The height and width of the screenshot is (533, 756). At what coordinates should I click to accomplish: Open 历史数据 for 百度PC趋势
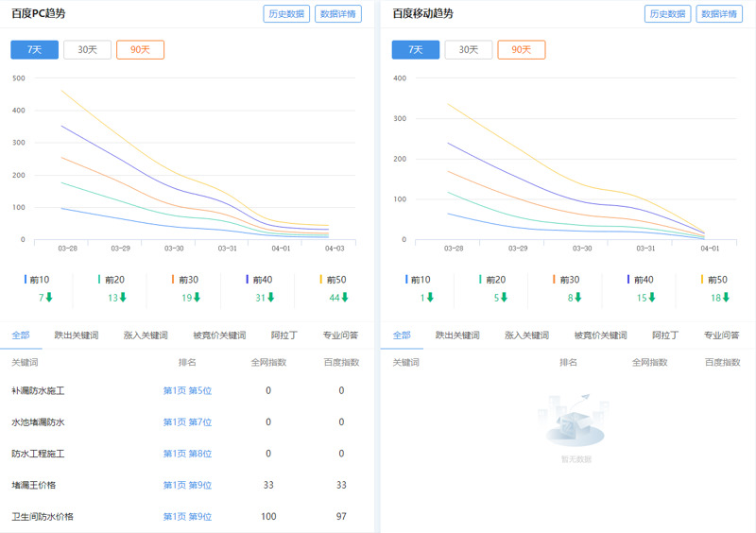pyautogui.click(x=285, y=14)
